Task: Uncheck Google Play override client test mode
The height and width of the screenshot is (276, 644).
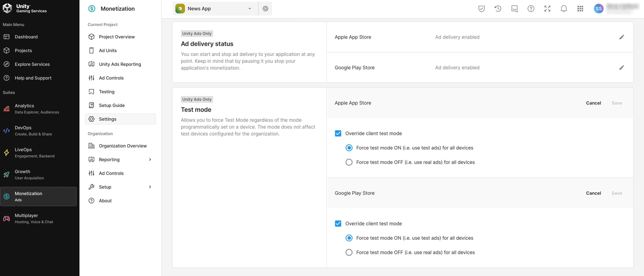Action: 338,223
